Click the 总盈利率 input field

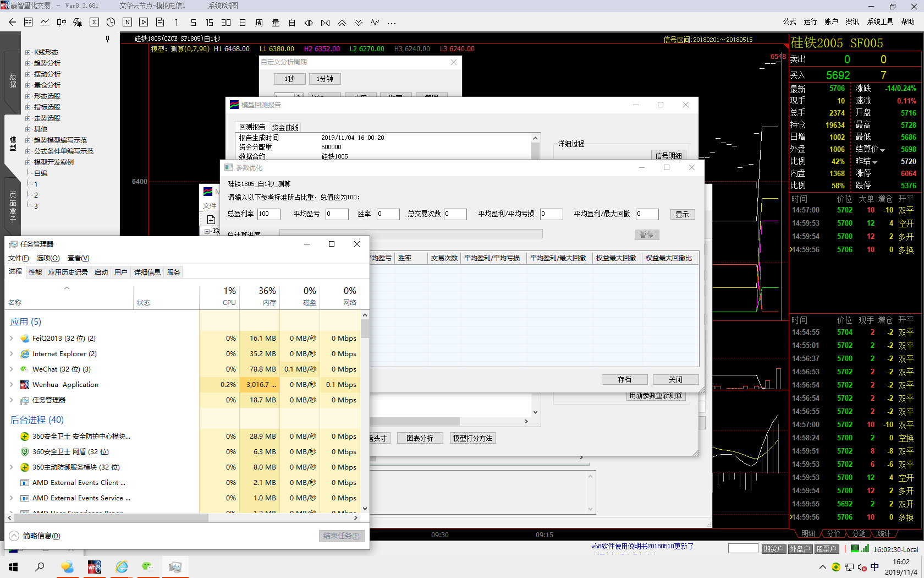pos(268,214)
